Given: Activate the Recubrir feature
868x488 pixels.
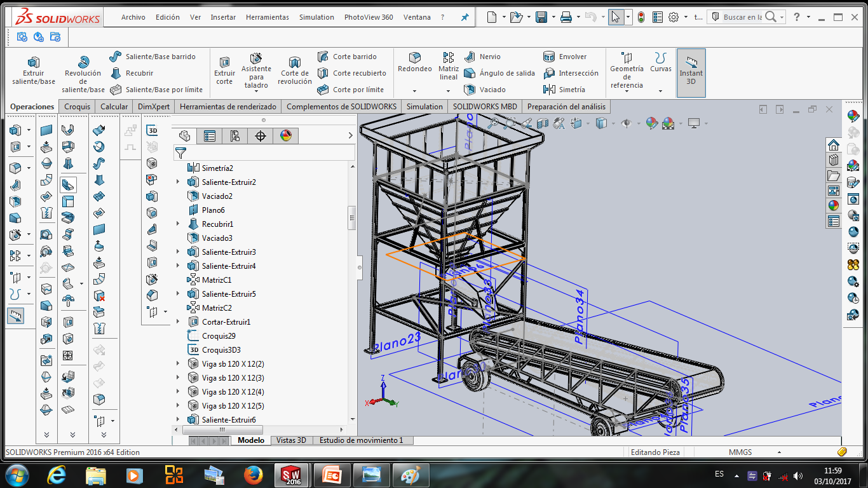Looking at the screenshot, I should [132, 73].
